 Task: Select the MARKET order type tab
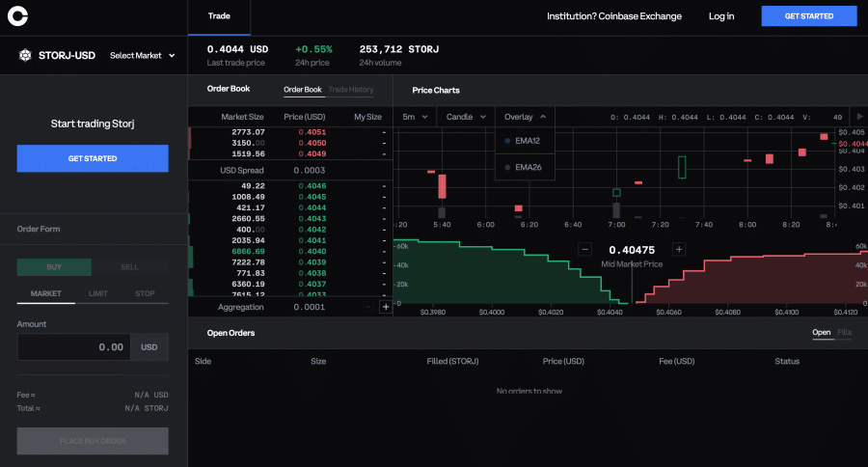(46, 293)
